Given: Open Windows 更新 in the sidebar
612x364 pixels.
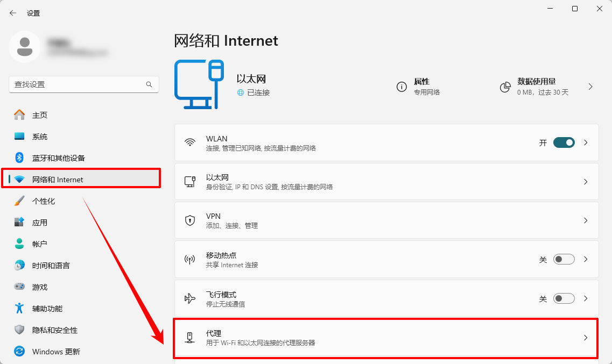Looking at the screenshot, I should tap(83, 351).
